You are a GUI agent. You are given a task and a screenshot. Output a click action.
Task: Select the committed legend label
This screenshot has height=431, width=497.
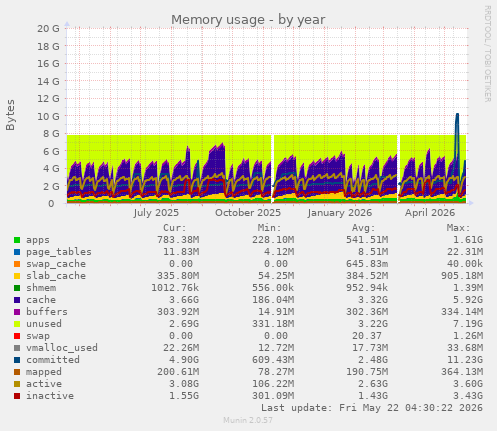(53, 360)
